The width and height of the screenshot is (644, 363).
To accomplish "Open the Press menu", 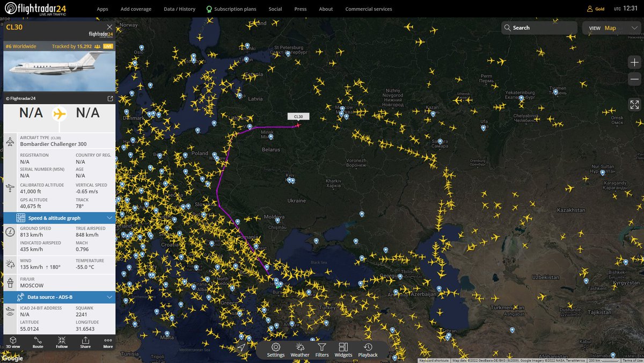I will click(x=301, y=9).
